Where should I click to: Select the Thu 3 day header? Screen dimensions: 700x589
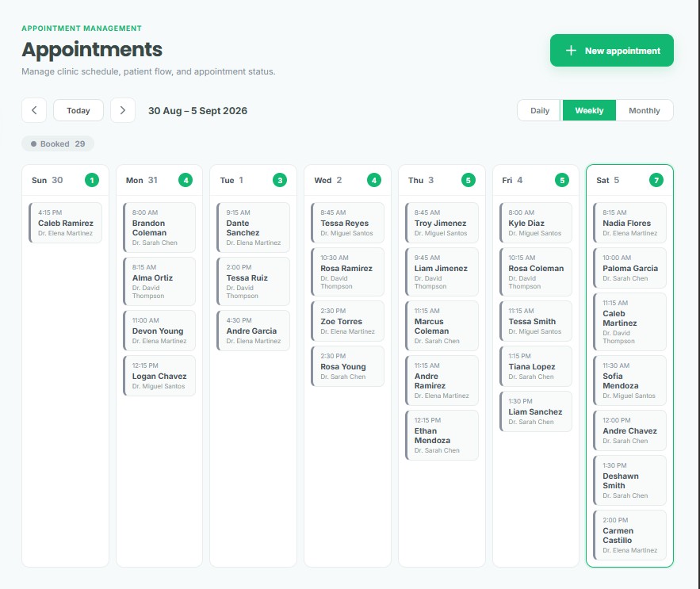tap(442, 181)
